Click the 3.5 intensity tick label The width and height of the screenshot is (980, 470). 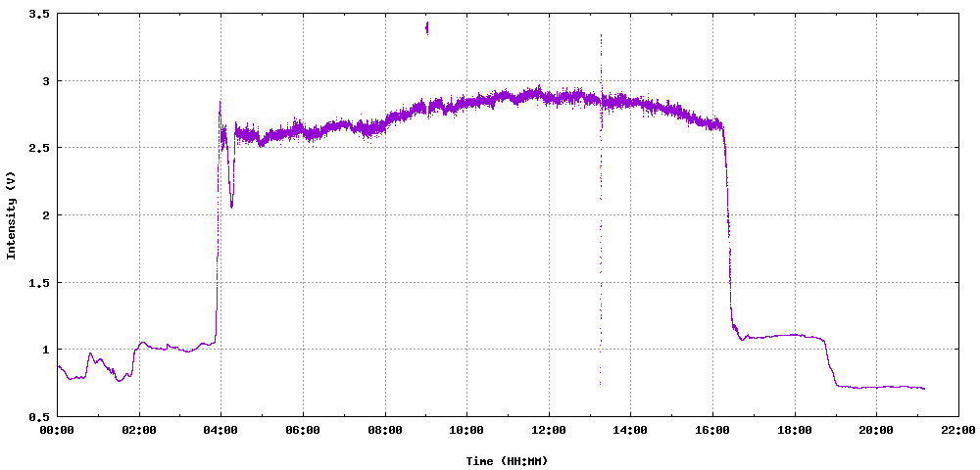(x=39, y=14)
